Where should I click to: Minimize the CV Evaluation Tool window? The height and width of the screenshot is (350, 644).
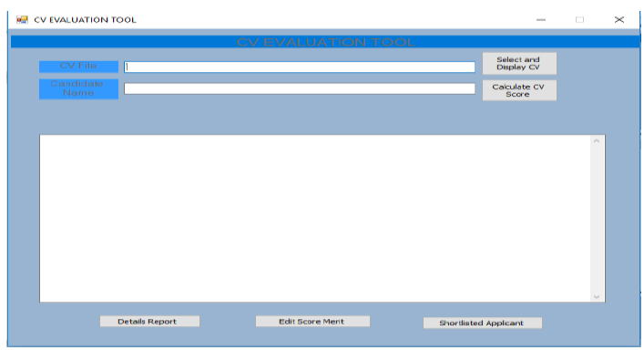coord(541,20)
